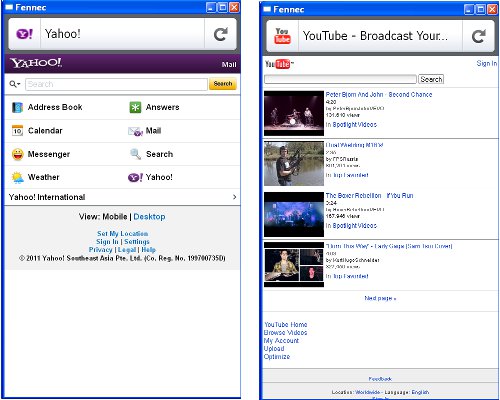The height and width of the screenshot is (400, 500).
Task: Open Privacy link in Yahoo footer
Action: (100, 250)
